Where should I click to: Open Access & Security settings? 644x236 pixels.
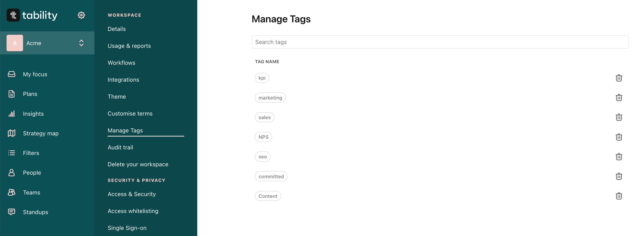(132, 194)
